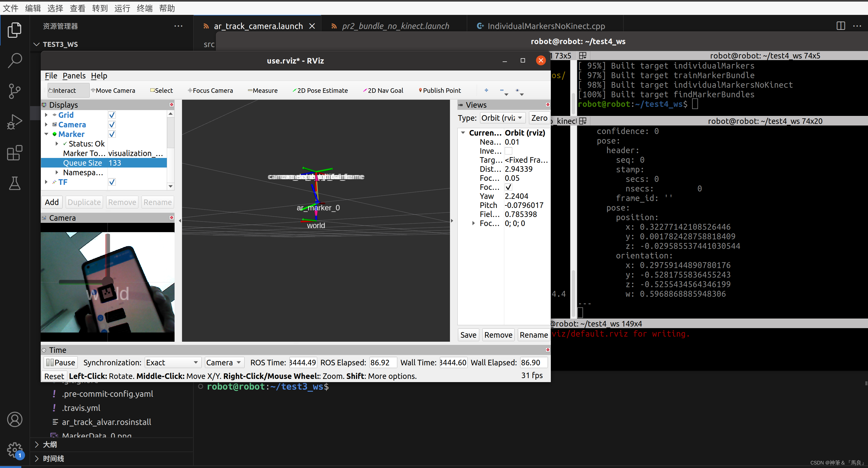This screenshot has width=868, height=468.
Task: Disable the Camera display checkbox
Action: tap(112, 124)
